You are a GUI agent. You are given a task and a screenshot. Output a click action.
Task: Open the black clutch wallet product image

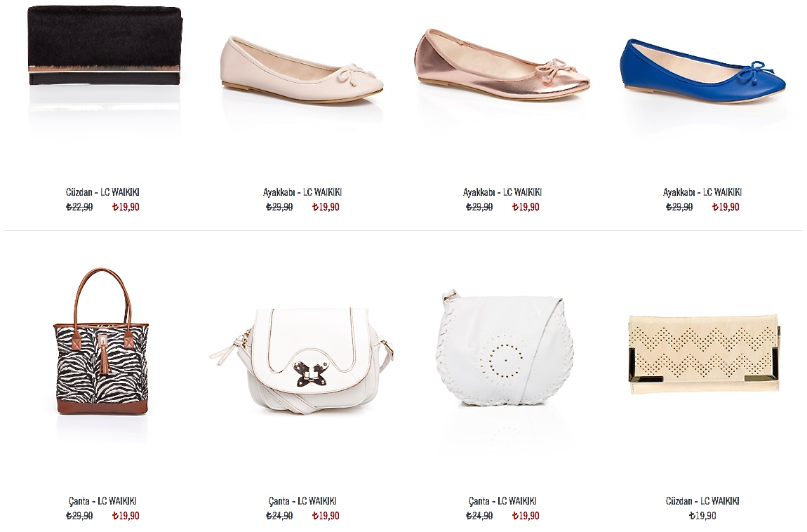click(x=104, y=46)
